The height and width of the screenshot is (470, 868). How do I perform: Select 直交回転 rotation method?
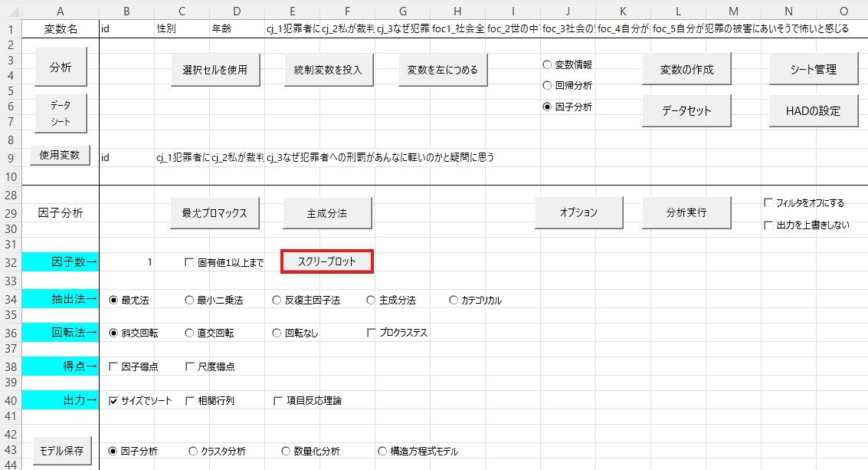[190, 333]
